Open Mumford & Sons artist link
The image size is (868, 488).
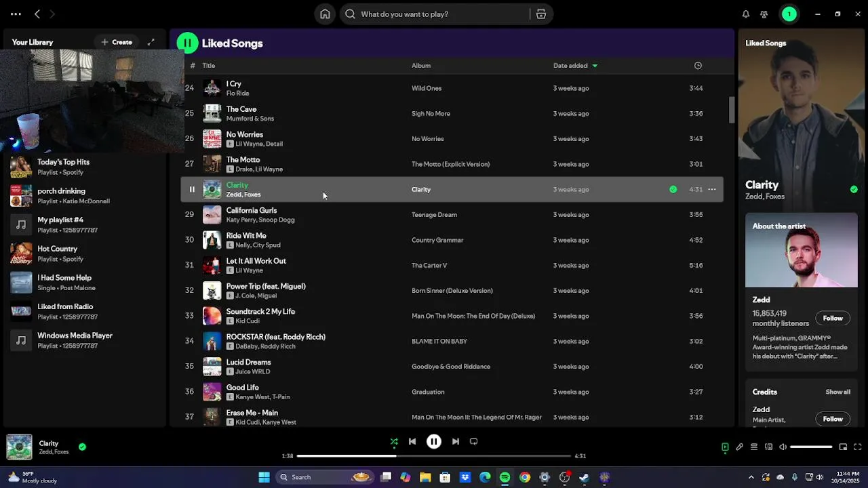point(250,119)
